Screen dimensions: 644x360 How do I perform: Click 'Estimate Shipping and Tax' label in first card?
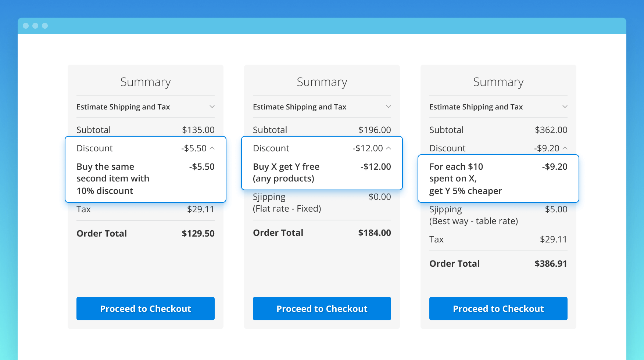pyautogui.click(x=123, y=107)
